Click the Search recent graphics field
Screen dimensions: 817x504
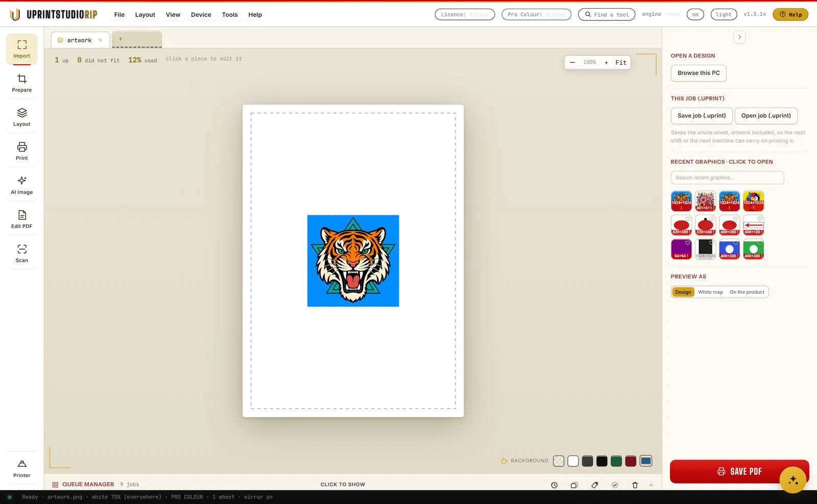pyautogui.click(x=727, y=178)
